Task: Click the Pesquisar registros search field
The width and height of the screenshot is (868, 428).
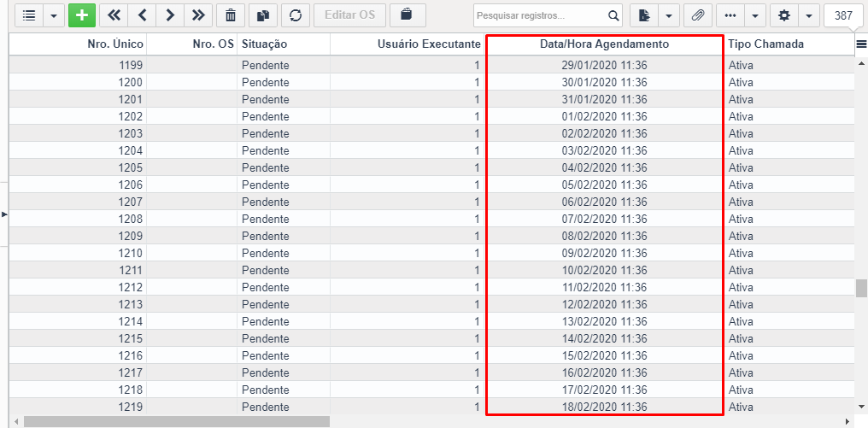Action: [541, 15]
